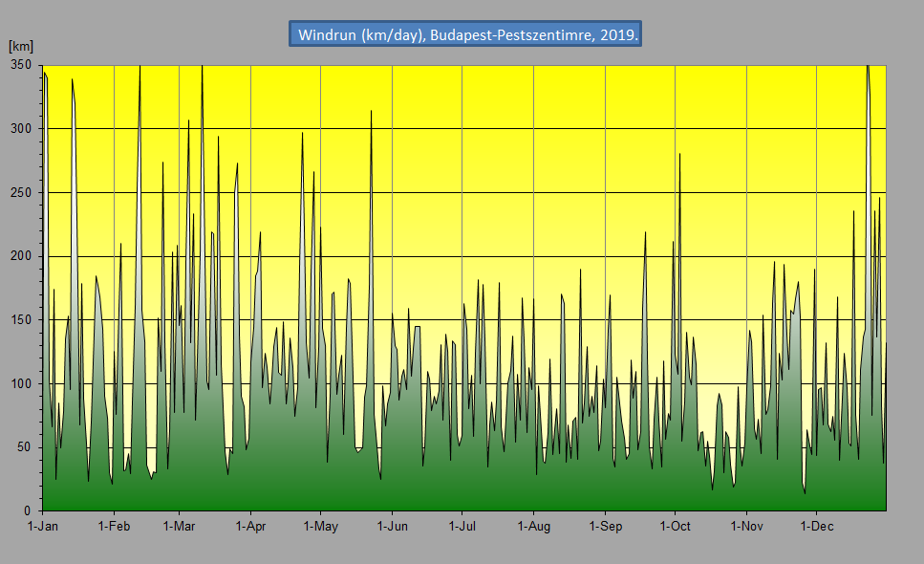Select the 1-Aug axis label
Viewport: 924px width, 564px height.
tap(533, 526)
